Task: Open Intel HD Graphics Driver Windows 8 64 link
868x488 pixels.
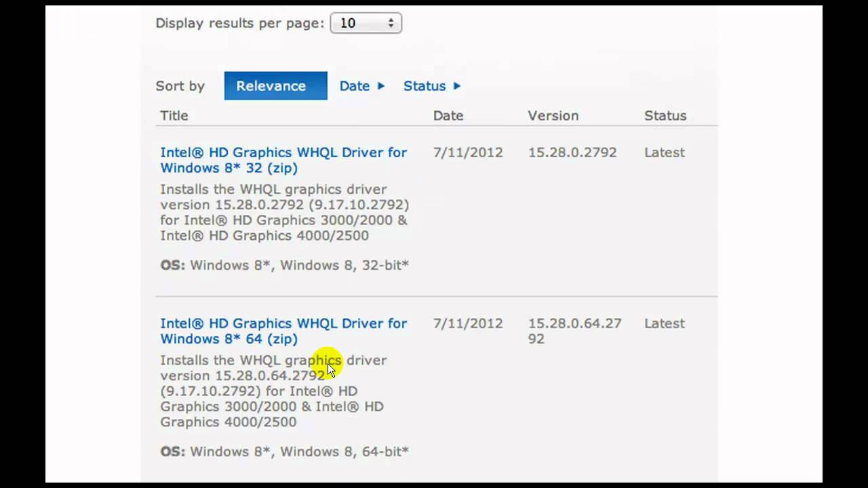Action: [x=283, y=331]
